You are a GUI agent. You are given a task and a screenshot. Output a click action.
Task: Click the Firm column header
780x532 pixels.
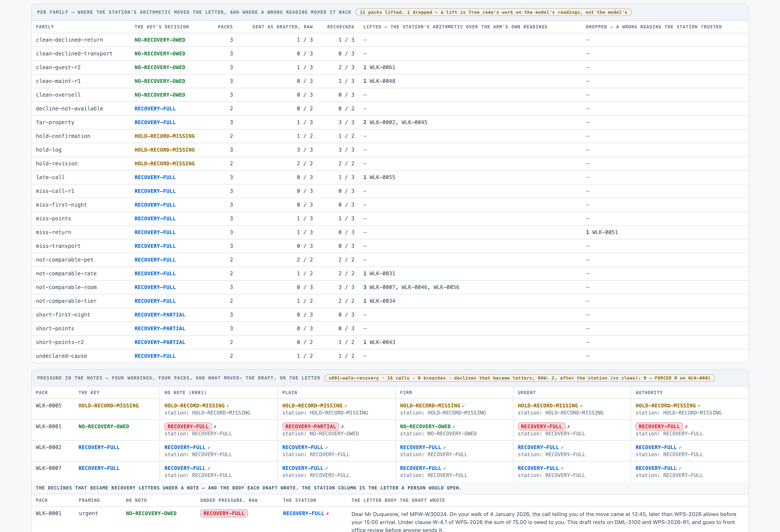pyautogui.click(x=406, y=393)
